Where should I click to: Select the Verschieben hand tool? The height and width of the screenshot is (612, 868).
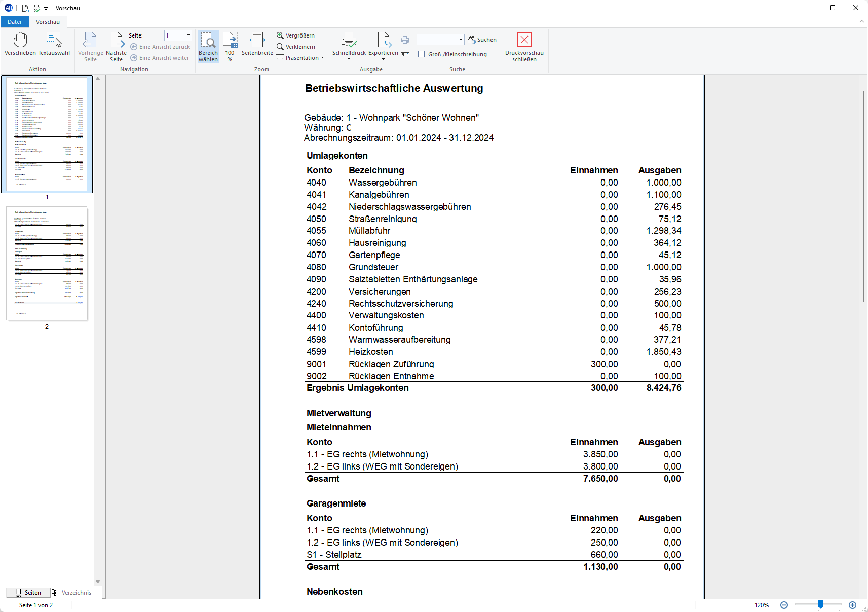click(x=20, y=44)
